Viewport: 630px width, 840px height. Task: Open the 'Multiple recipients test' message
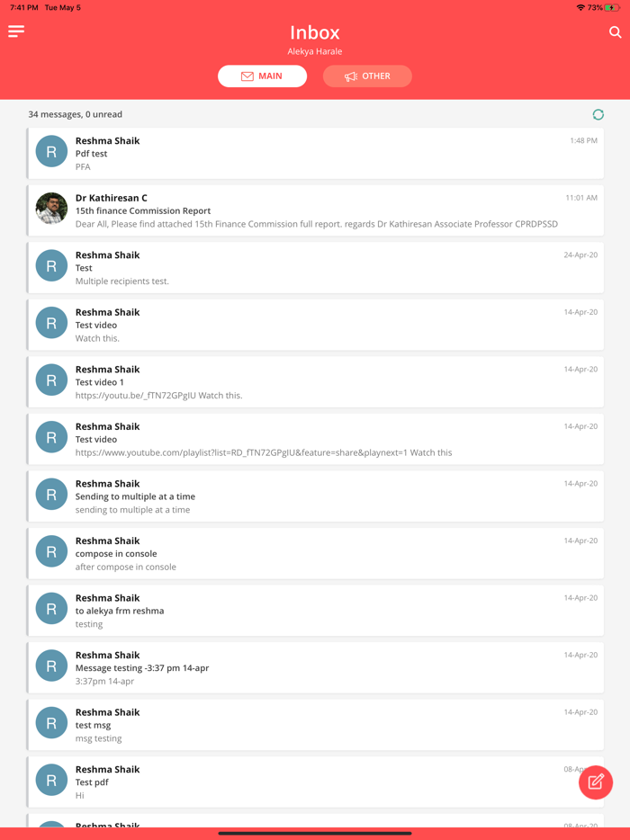(315, 268)
